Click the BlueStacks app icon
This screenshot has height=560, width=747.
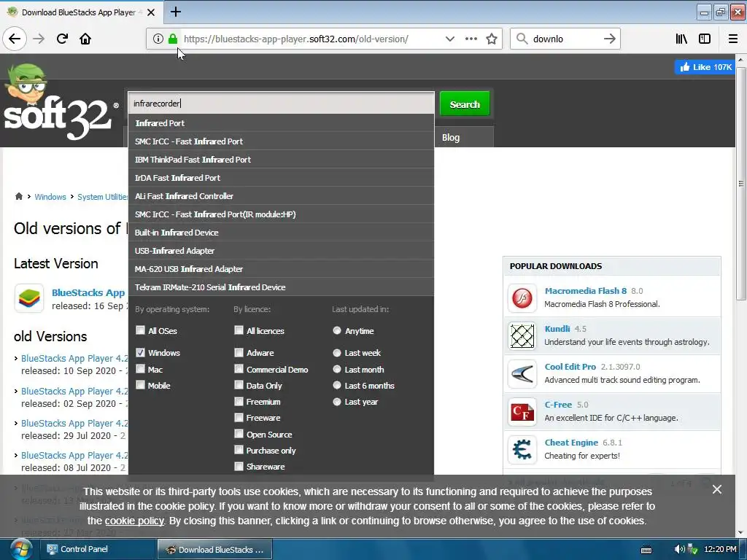click(x=29, y=298)
